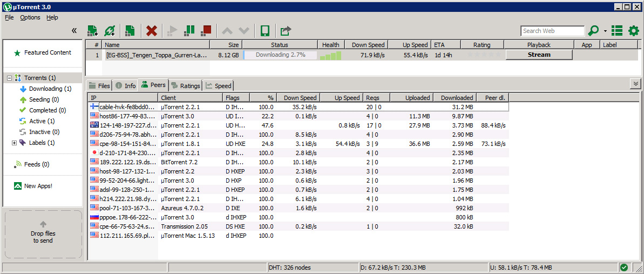The width and height of the screenshot is (644, 274).
Task: Sort torrents by Size column header
Action: pyautogui.click(x=226, y=45)
